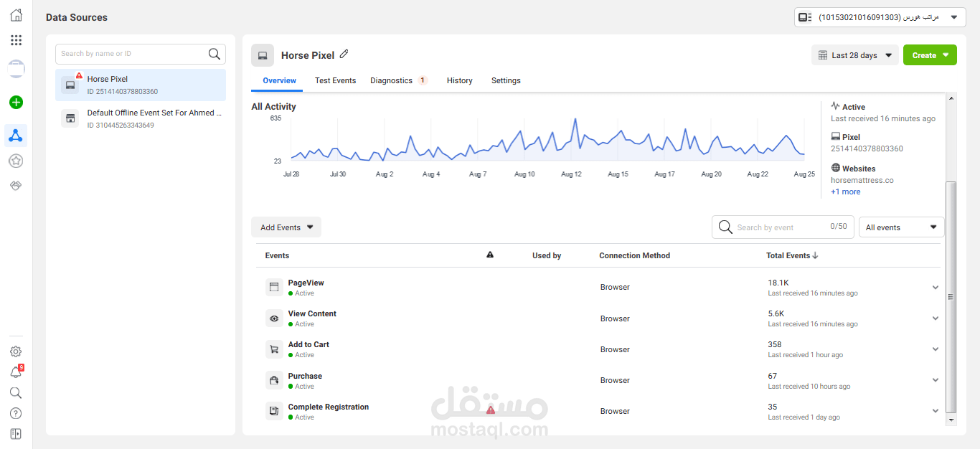Click the Add to Cart icon
The height and width of the screenshot is (449, 980).
click(273, 349)
